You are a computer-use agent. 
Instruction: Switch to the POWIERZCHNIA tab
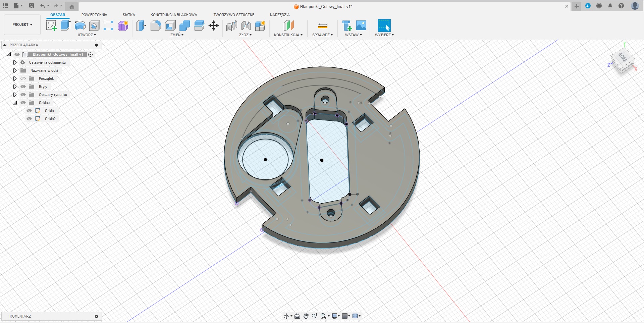click(94, 15)
